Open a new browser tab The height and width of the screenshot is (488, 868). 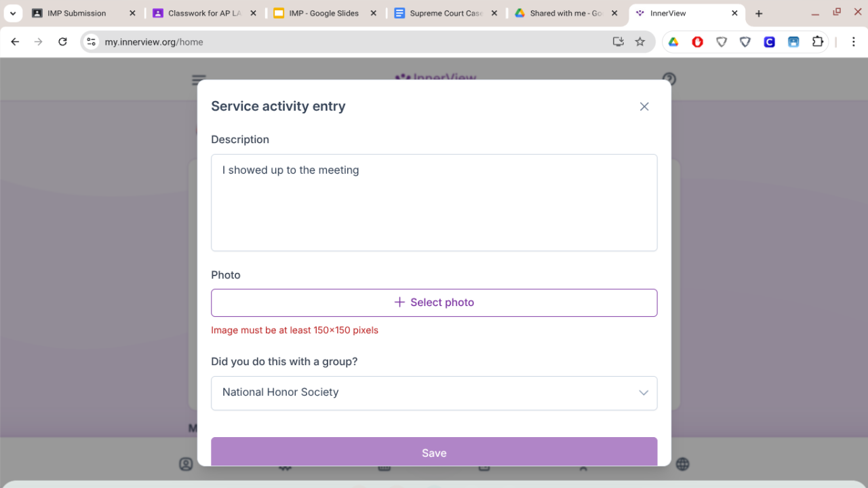(759, 14)
